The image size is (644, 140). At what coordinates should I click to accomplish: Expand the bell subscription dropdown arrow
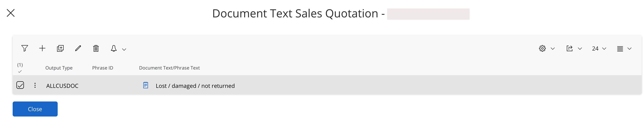pyautogui.click(x=124, y=49)
